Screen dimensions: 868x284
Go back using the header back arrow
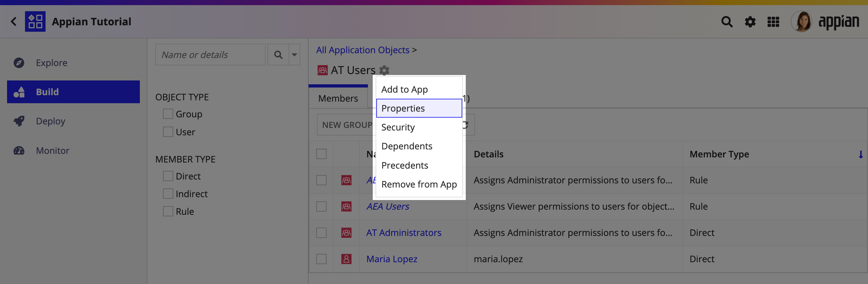tap(13, 21)
